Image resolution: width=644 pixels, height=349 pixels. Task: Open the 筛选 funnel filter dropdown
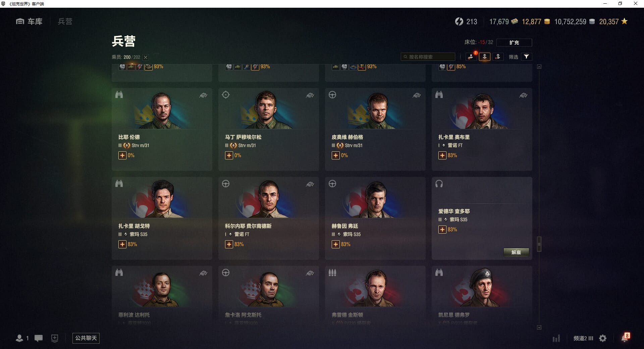click(526, 57)
